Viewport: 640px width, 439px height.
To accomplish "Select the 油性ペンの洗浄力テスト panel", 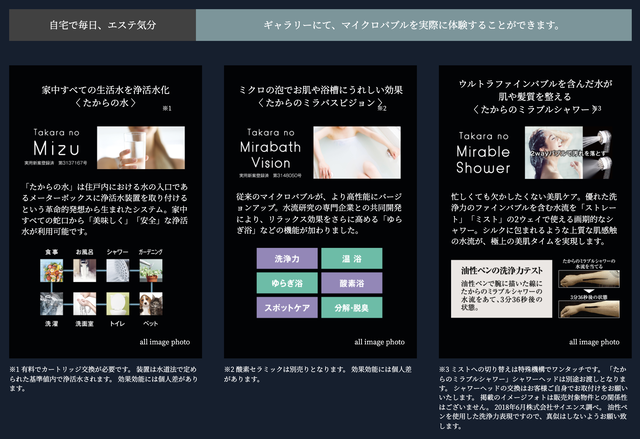I will [x=501, y=289].
